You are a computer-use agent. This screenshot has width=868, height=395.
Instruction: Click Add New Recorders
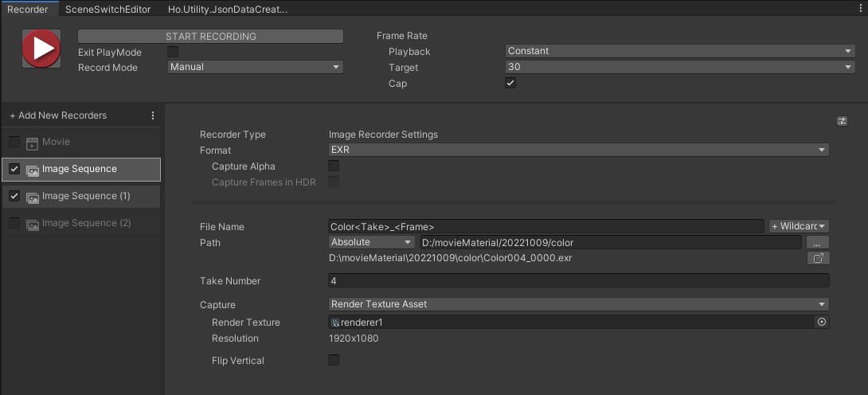point(58,115)
